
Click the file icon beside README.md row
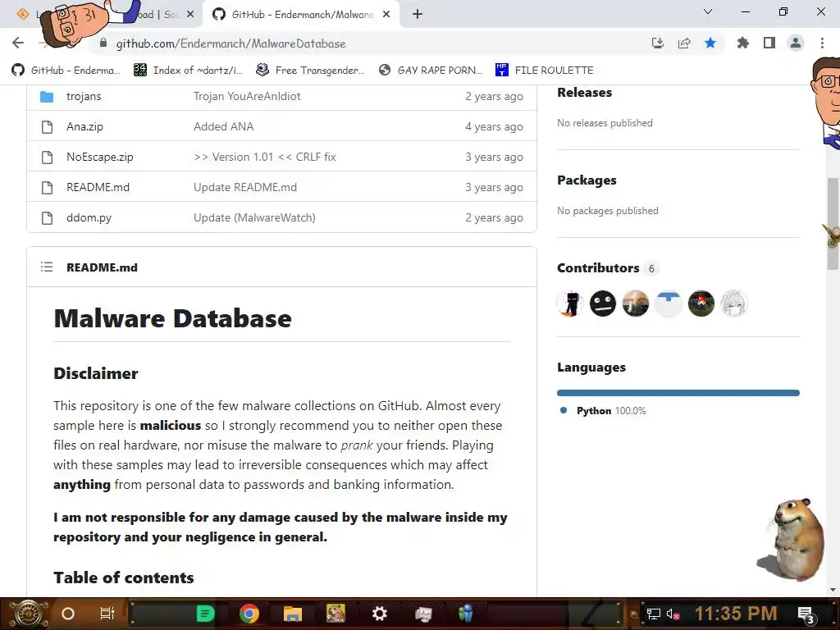pos(47,188)
